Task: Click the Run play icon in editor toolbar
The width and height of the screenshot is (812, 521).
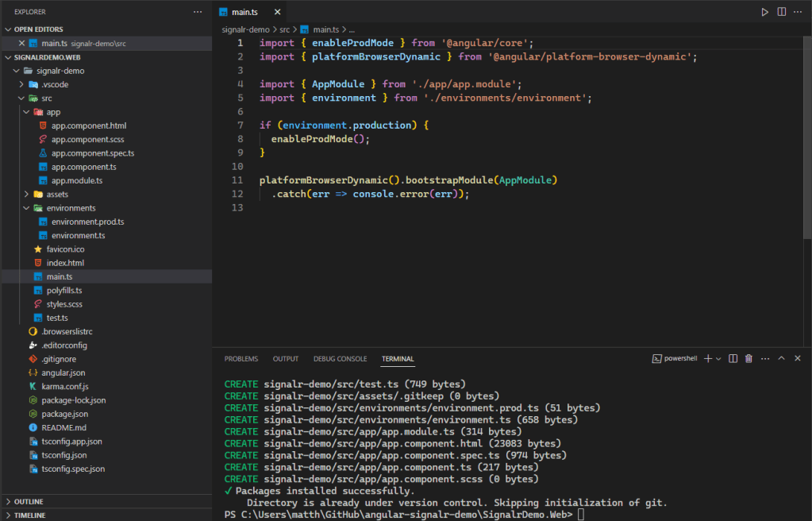Action: (764, 12)
